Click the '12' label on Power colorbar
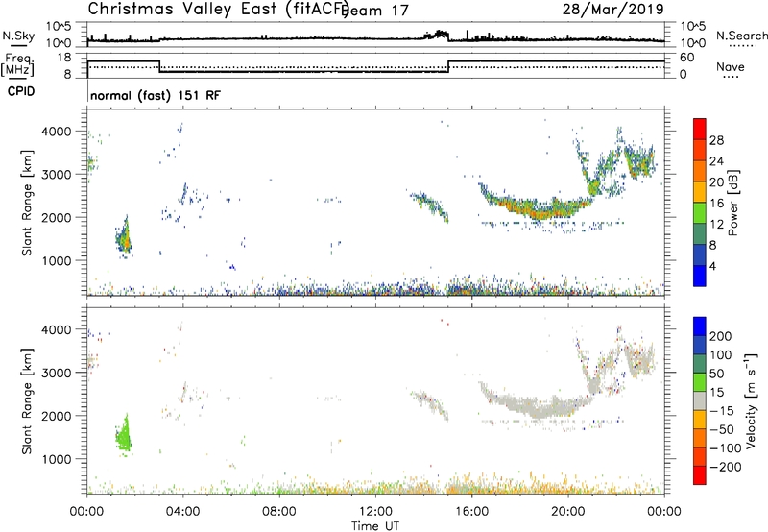The height and width of the screenshot is (532, 768). (x=716, y=225)
